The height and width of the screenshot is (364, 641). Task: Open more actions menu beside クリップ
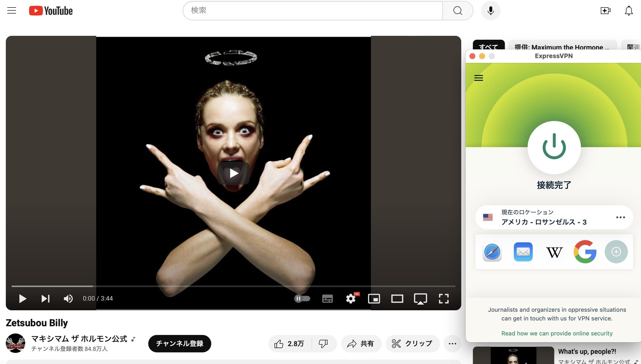click(x=452, y=343)
